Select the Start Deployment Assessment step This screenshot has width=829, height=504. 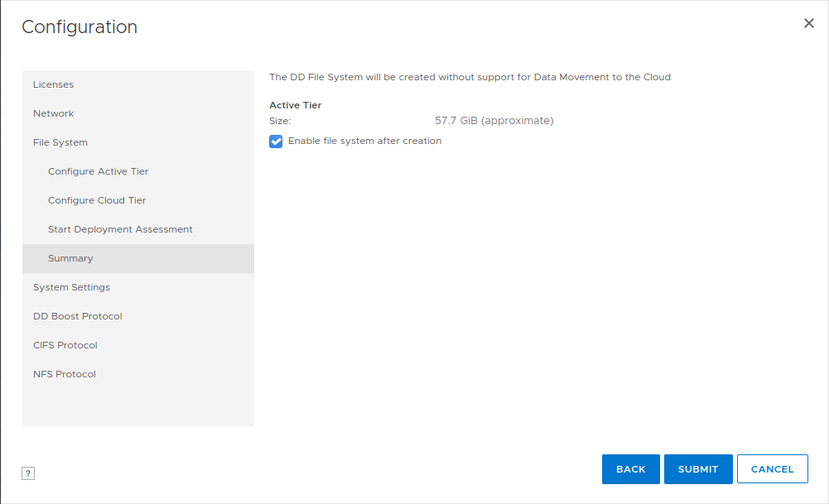click(x=120, y=229)
